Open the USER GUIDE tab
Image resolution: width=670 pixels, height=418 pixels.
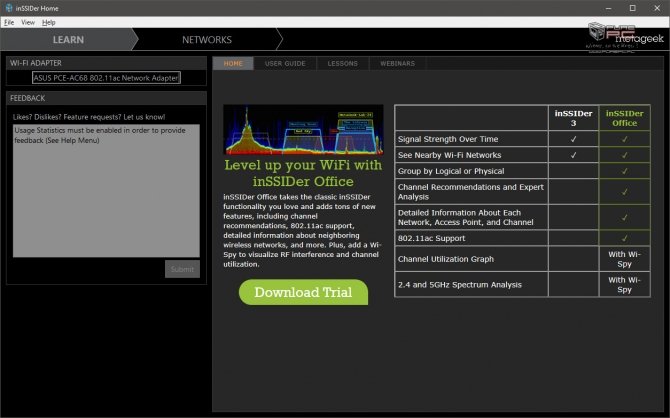[x=285, y=63]
